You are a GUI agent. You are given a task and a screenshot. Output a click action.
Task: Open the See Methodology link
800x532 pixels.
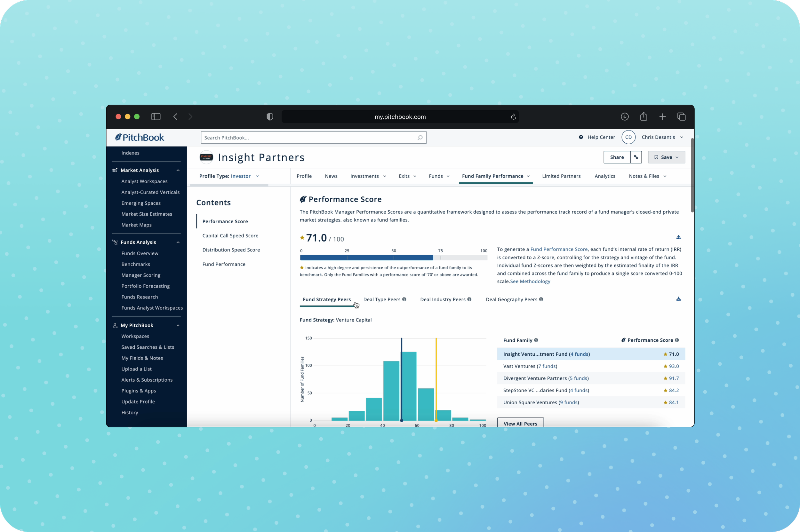click(x=530, y=282)
